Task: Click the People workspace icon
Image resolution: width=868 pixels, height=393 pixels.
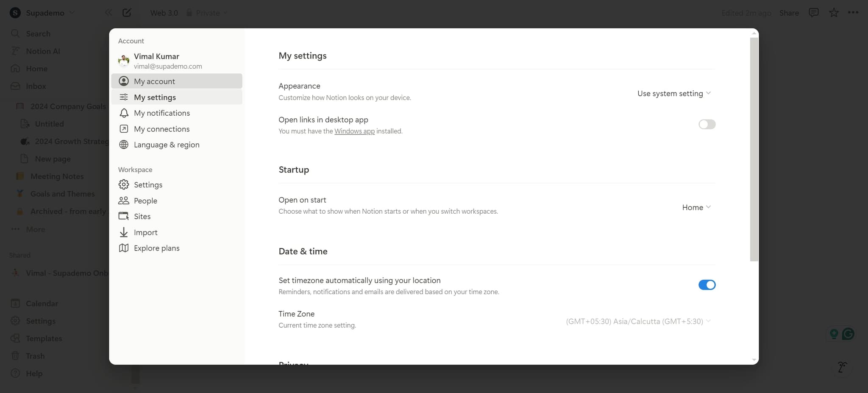Action: click(x=123, y=201)
